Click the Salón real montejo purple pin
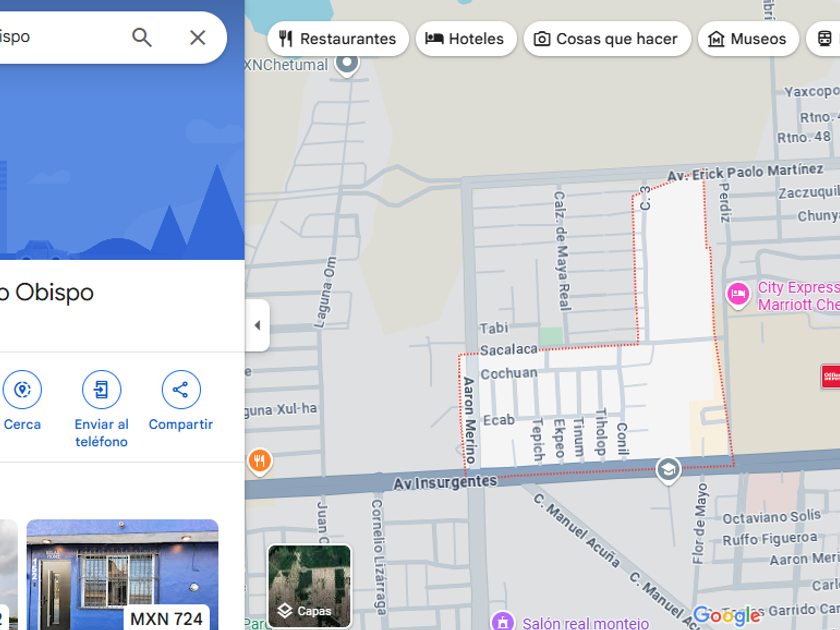Image resolution: width=840 pixels, height=630 pixels. tap(502, 621)
